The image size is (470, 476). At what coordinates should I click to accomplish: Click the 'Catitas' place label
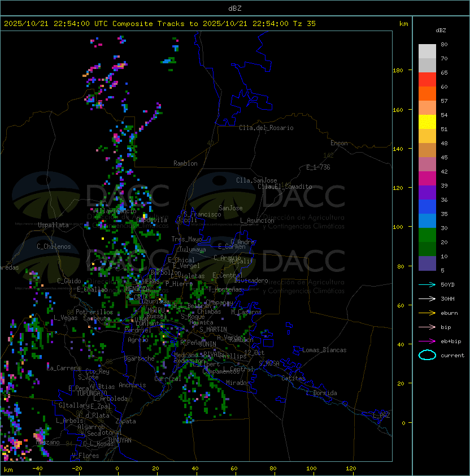293,378
